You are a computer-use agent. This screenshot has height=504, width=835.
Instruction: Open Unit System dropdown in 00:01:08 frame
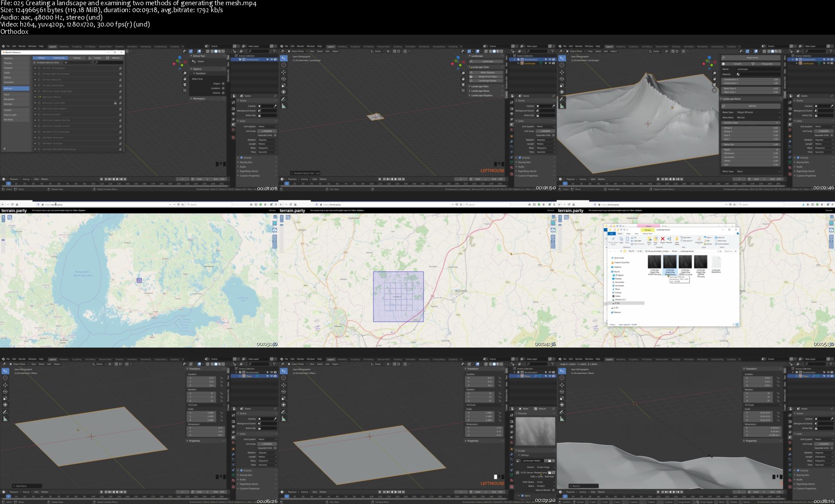[x=267, y=126]
